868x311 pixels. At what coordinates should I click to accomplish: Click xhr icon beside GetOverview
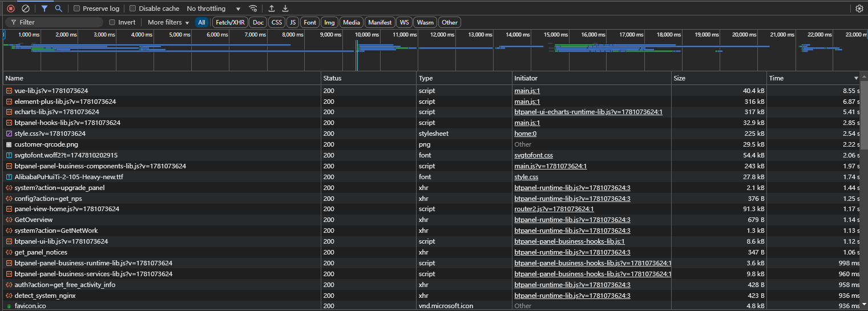pos(9,220)
